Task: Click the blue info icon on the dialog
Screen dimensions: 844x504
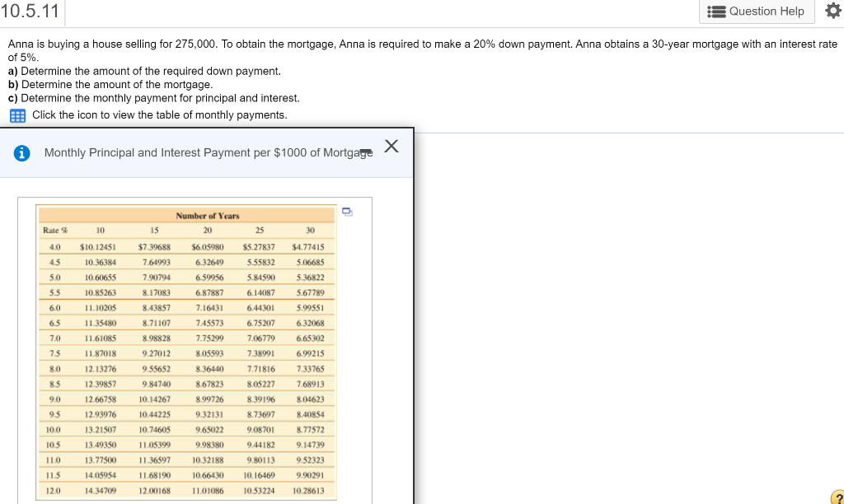Action: tap(21, 152)
